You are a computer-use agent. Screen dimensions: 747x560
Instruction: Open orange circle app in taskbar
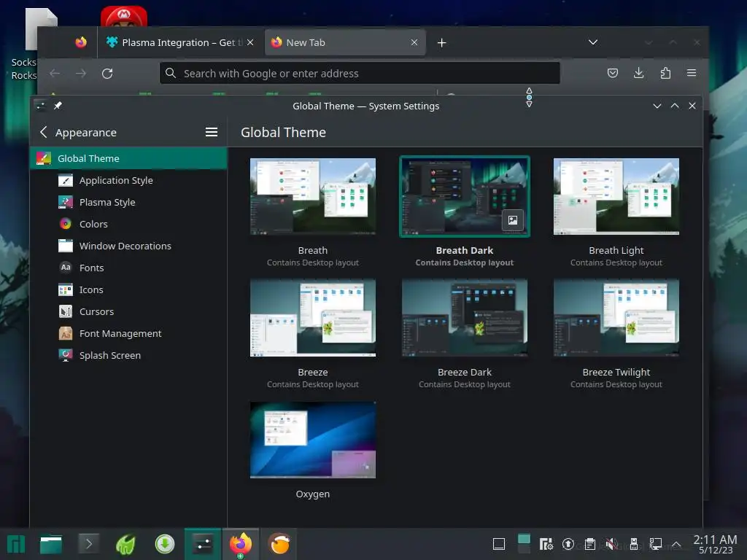(x=279, y=544)
